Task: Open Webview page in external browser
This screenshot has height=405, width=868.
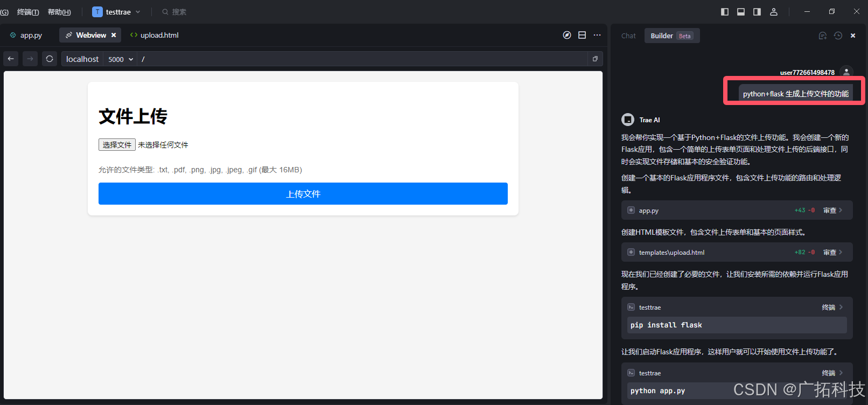Action: 595,59
